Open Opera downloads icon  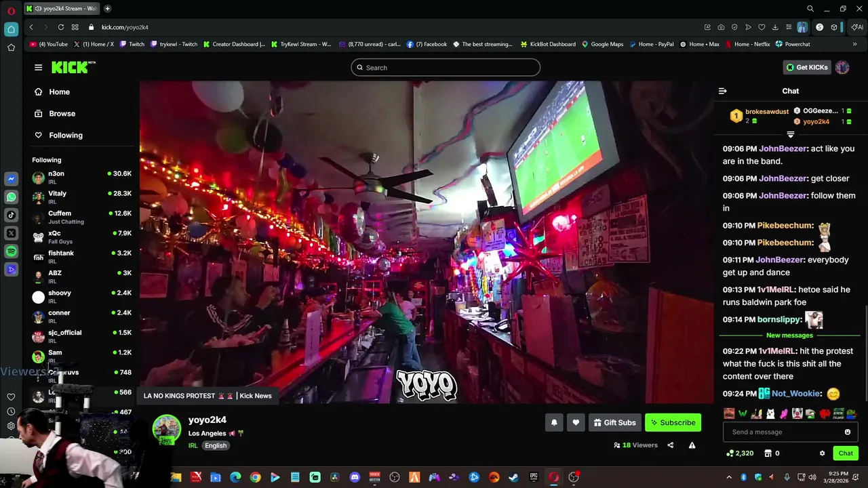point(775,27)
